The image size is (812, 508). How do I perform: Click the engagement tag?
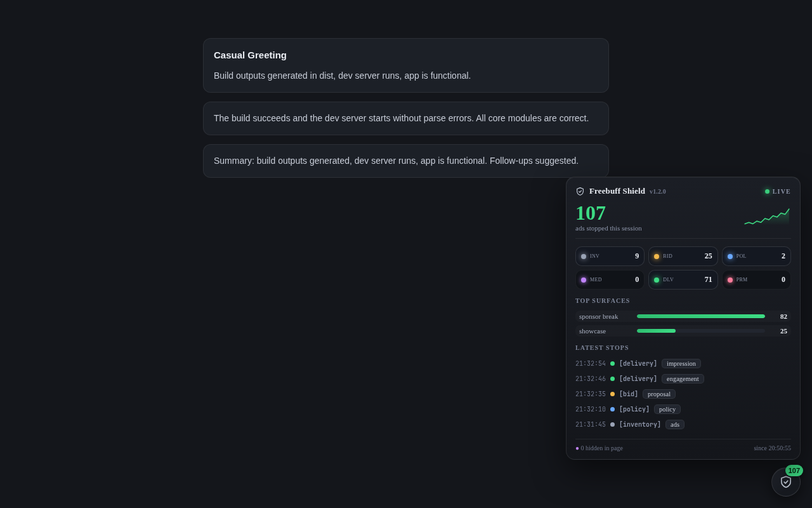683,378
